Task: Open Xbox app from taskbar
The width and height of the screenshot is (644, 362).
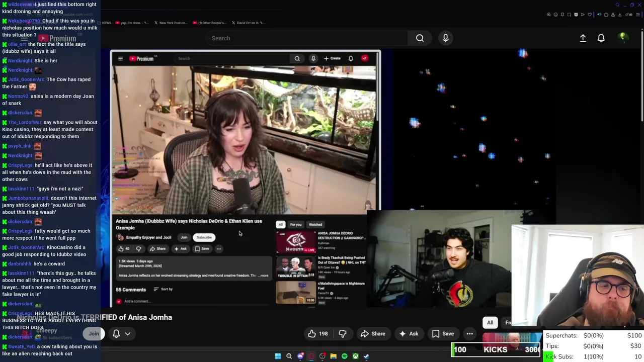Action: point(355,356)
